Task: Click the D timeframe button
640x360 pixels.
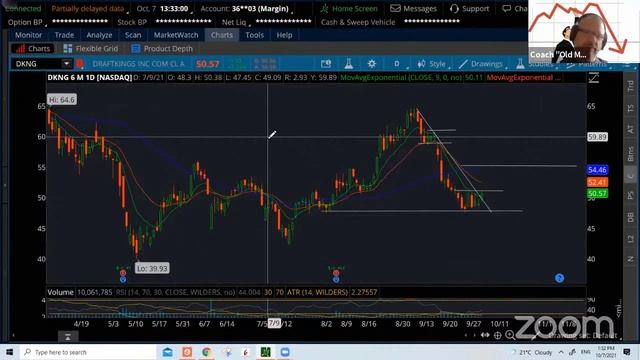Action: click(397, 64)
